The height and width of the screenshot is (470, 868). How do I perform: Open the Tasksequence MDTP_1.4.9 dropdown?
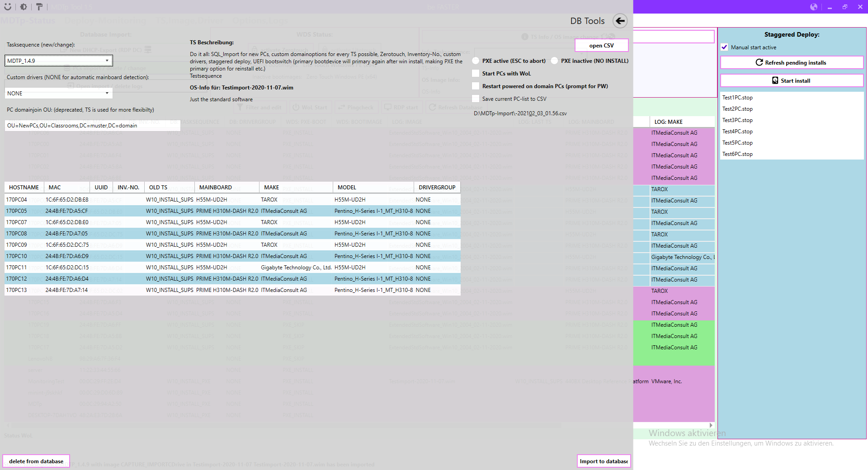point(59,61)
